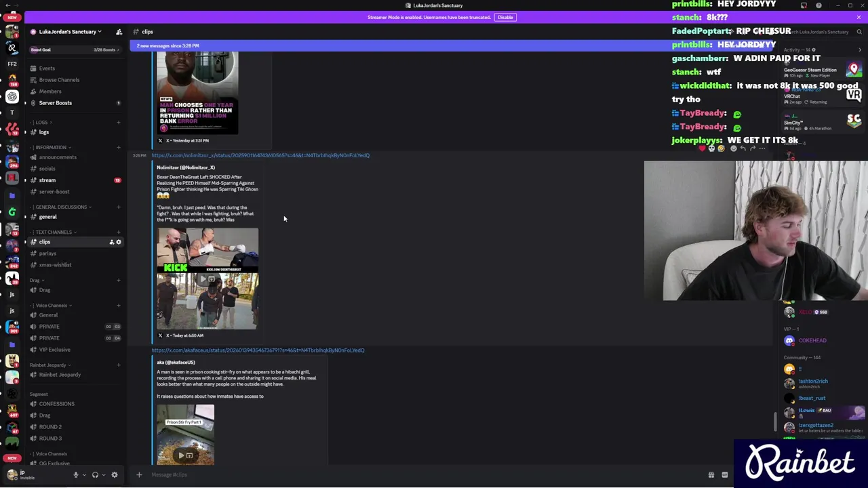The height and width of the screenshot is (488, 868).
Task: Open the parlays channel
Action: coord(76,253)
